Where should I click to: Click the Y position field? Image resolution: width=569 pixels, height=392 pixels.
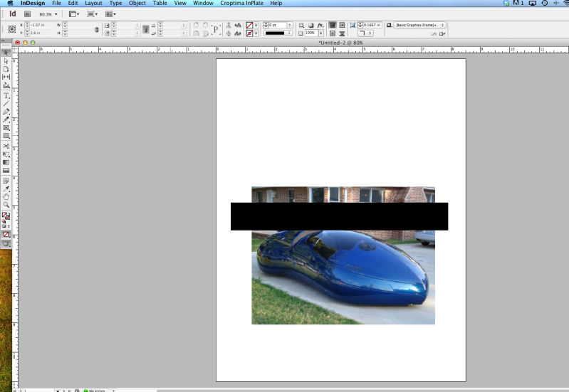coord(41,33)
